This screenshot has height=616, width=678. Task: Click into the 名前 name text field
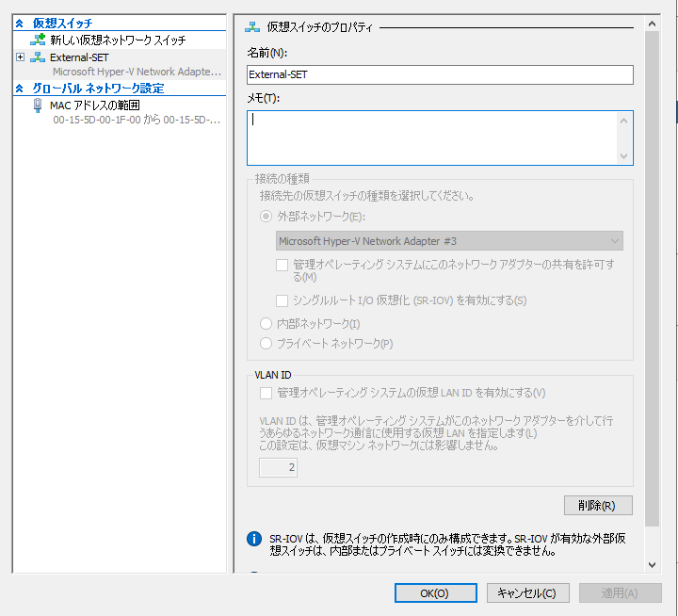click(440, 74)
